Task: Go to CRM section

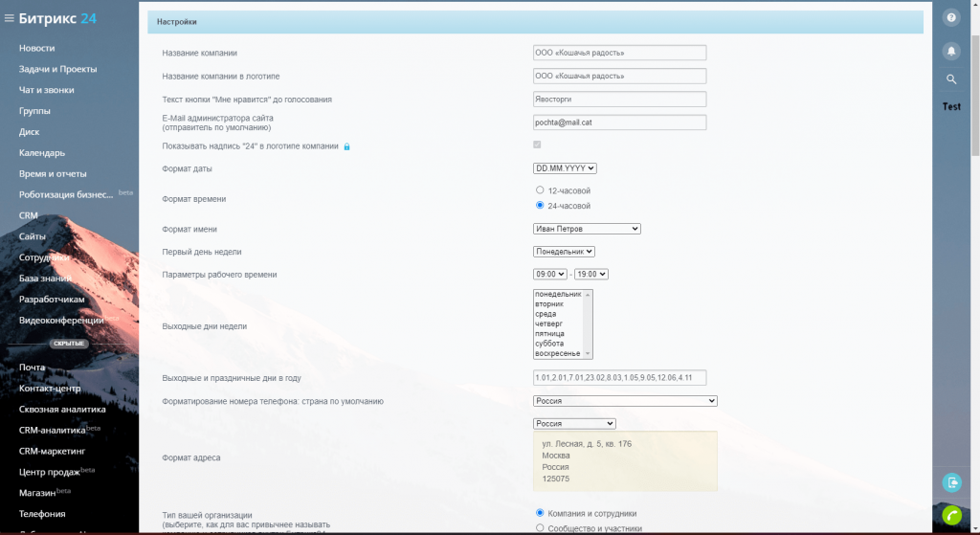Action: coord(28,215)
